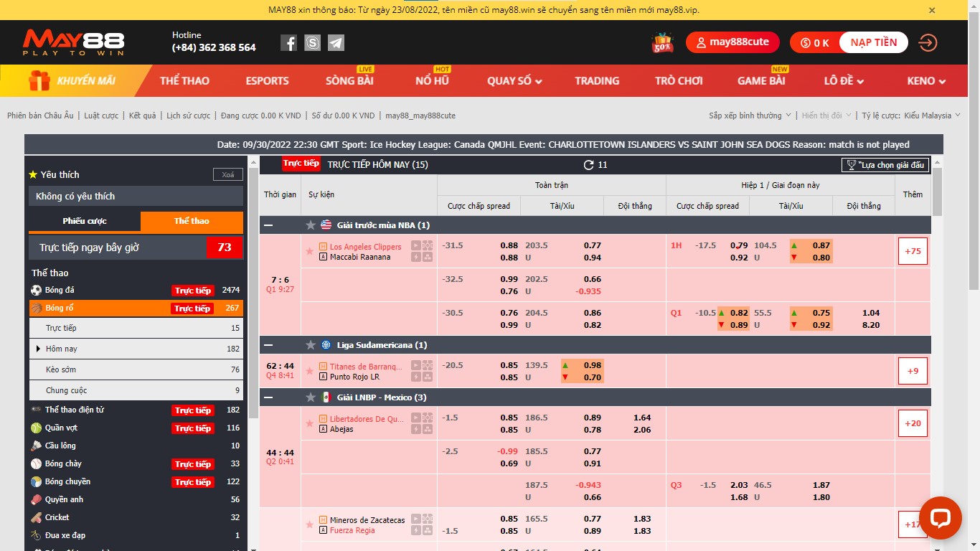This screenshot has height=551, width=980.
Task: Favorite the Giải trước mùa NBA league star
Action: click(x=311, y=225)
